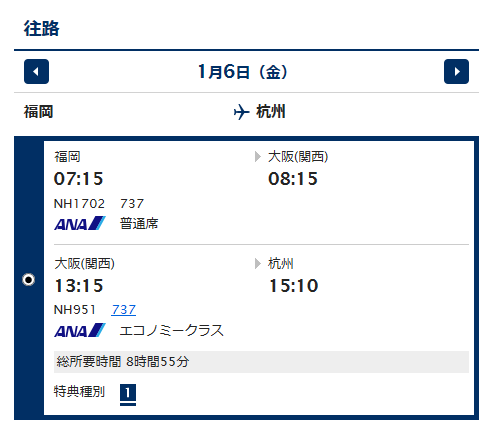497x425 pixels.
Task: Click the 07:15 departure time from 福岡
Action: tap(79, 179)
